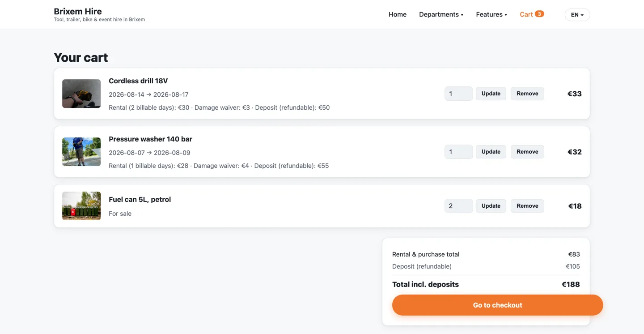
Task: Remove the Pressure washer 140 bar
Action: point(527,152)
